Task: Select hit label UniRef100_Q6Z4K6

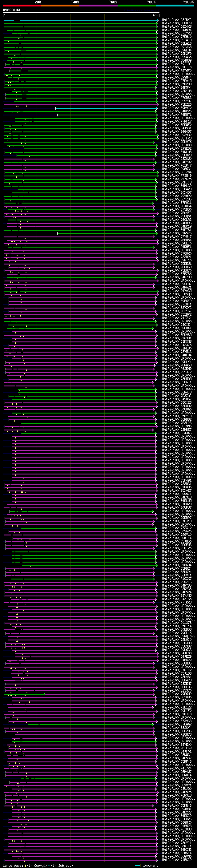Action: coord(177,26)
